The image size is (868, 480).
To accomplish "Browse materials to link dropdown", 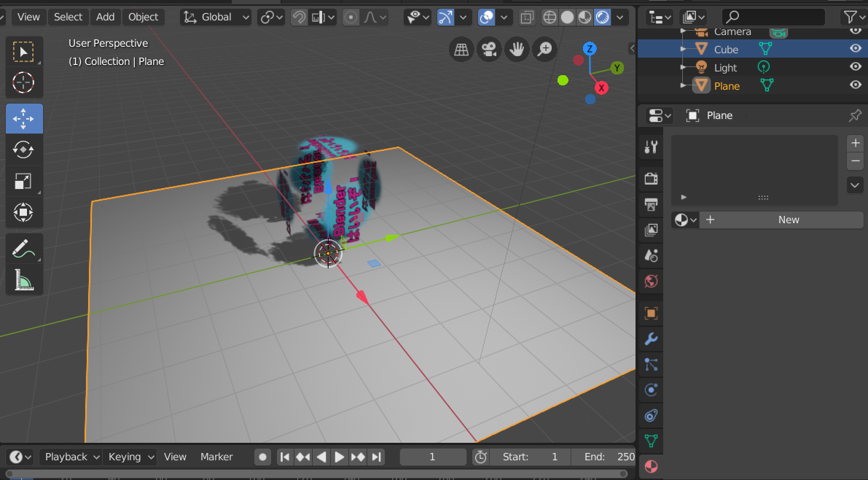I will click(x=685, y=220).
